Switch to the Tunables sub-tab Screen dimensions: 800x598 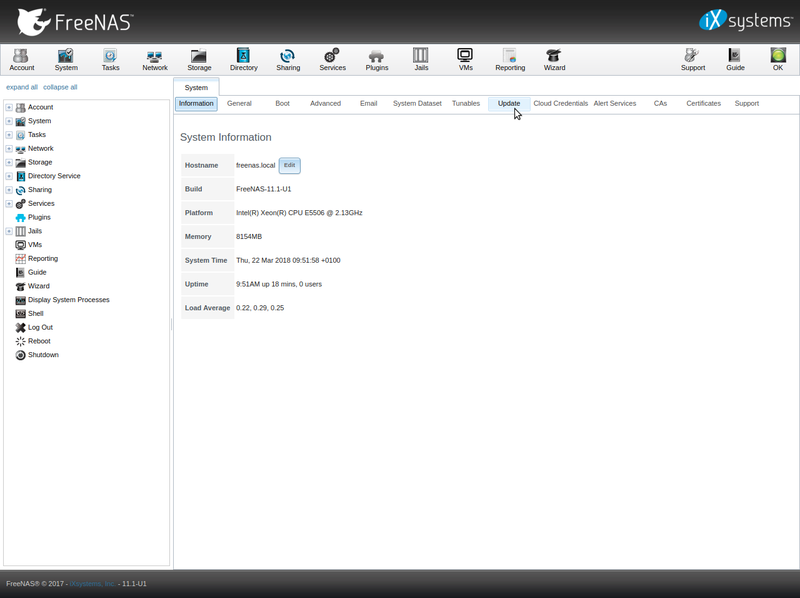[x=466, y=104]
